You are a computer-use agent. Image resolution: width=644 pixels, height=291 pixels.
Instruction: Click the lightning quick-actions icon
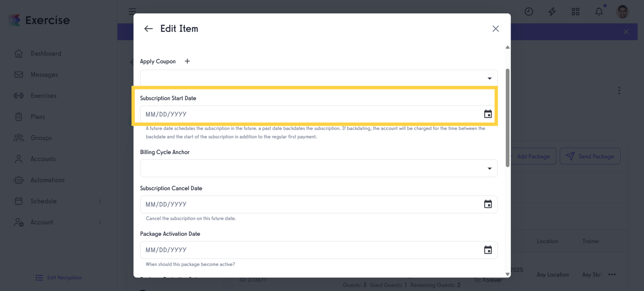(552, 11)
